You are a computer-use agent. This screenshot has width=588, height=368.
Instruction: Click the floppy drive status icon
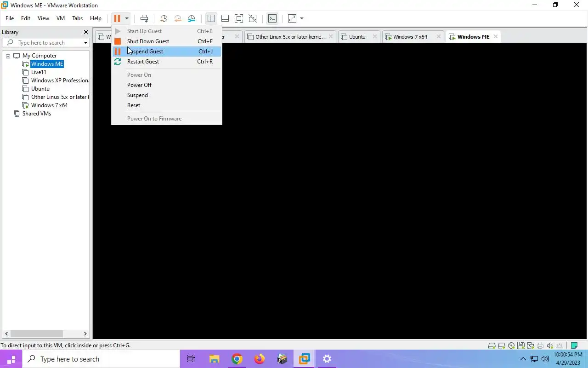point(520,345)
